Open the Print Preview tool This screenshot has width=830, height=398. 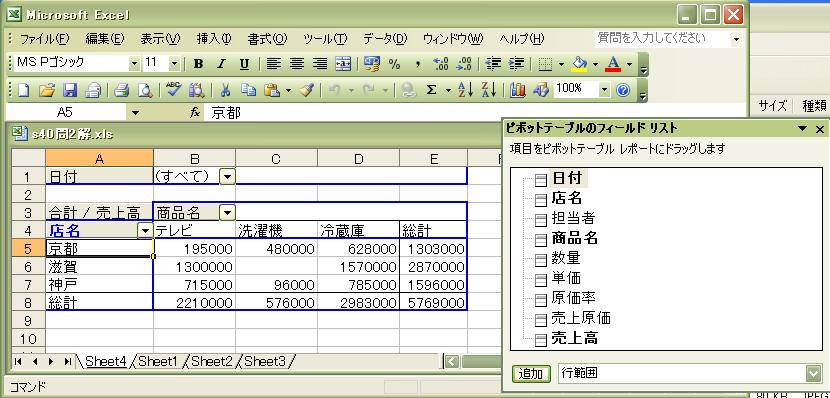[x=145, y=91]
